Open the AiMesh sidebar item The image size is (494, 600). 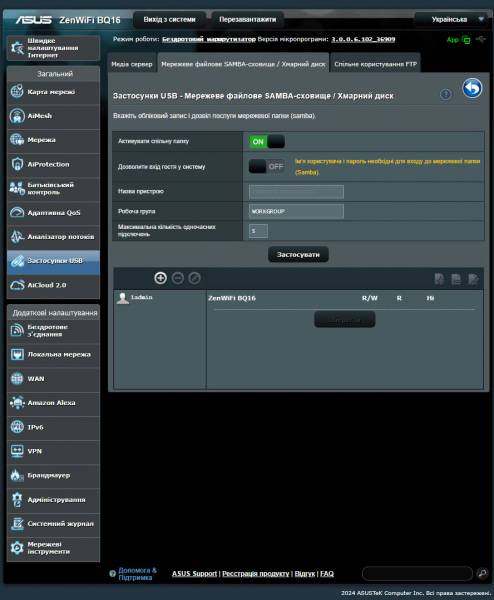(x=53, y=116)
